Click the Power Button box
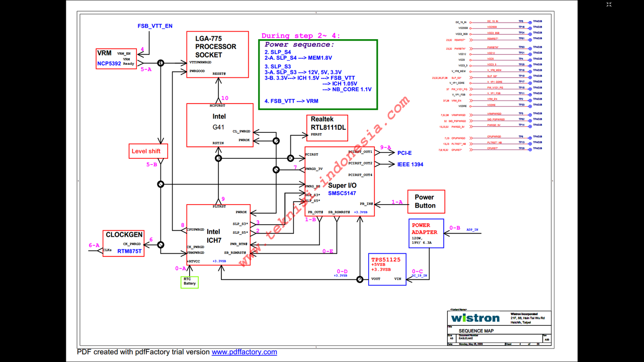Image resolution: width=644 pixels, height=362 pixels. tap(427, 202)
